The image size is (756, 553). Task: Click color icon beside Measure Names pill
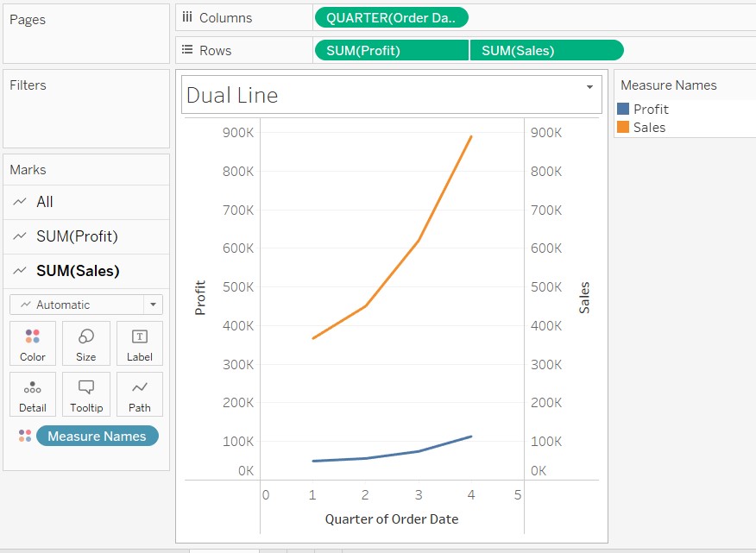pos(25,437)
